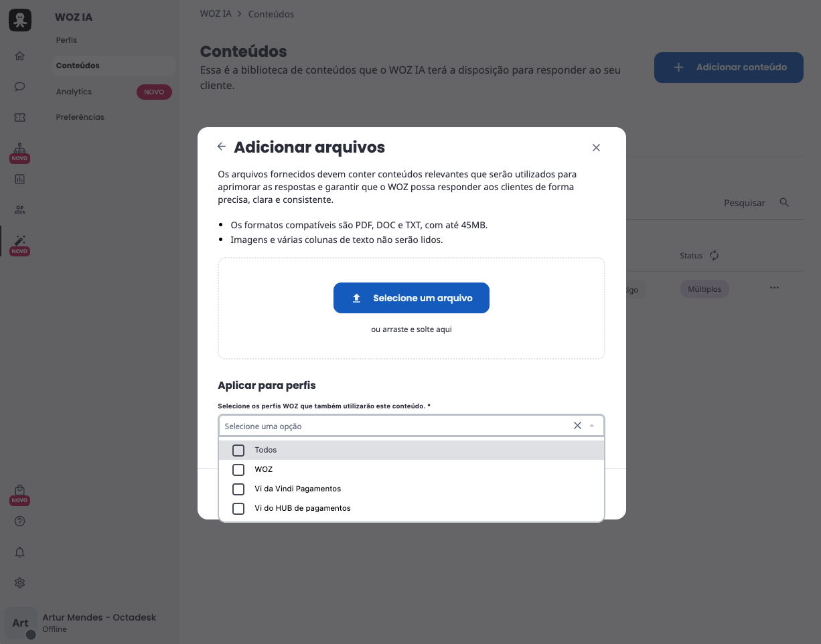Collapse the profile dropdown with its arrow

pyautogui.click(x=592, y=426)
